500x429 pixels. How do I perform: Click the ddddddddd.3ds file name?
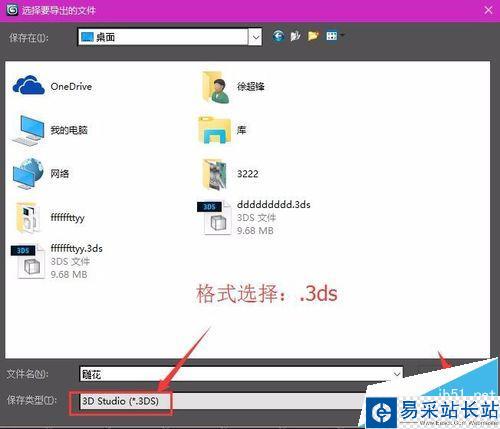pyautogui.click(x=274, y=204)
